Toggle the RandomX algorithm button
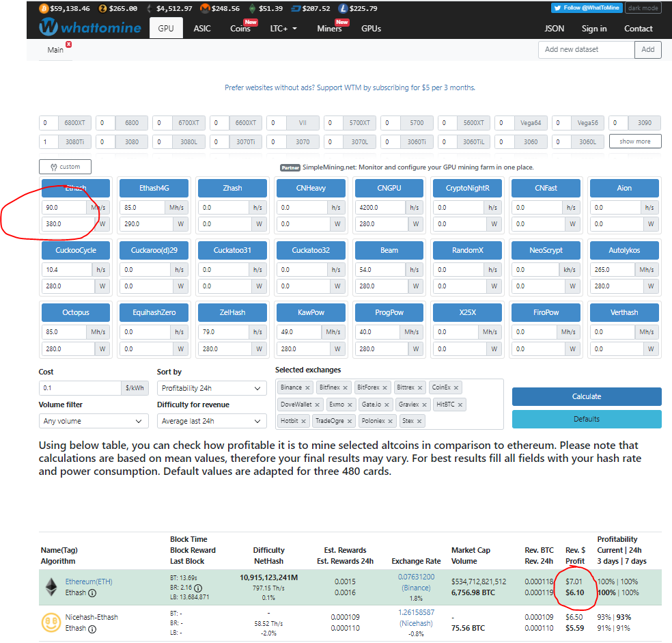 [x=467, y=250]
